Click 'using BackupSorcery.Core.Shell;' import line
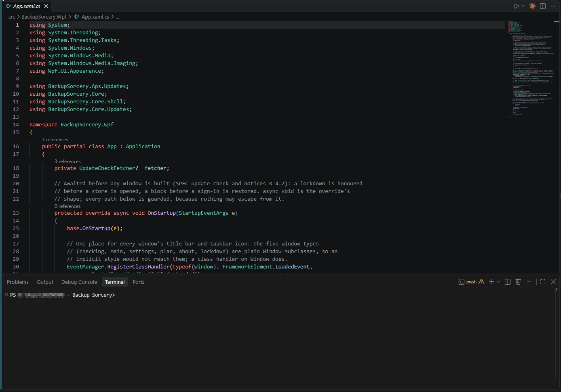 (x=78, y=102)
